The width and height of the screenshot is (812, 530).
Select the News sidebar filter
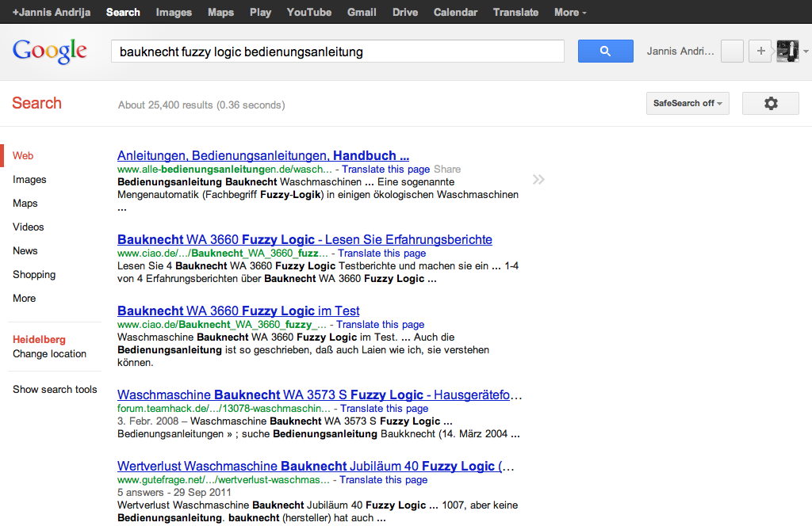tap(25, 250)
